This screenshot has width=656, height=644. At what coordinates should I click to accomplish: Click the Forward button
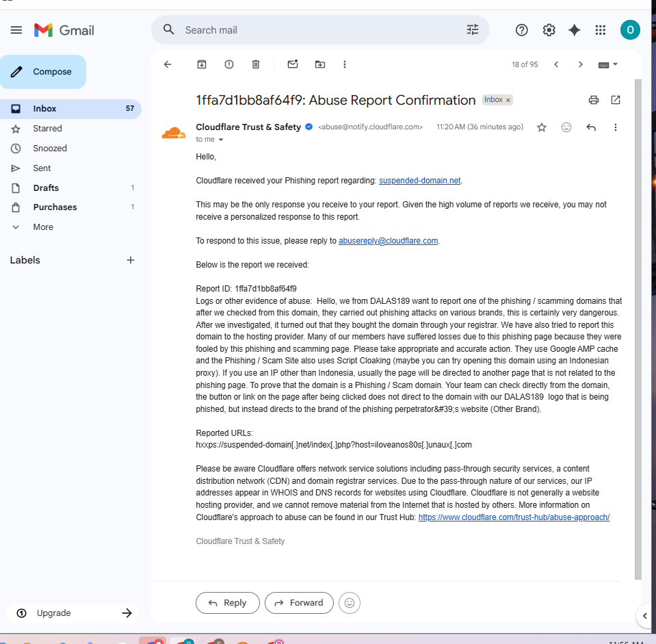point(299,603)
